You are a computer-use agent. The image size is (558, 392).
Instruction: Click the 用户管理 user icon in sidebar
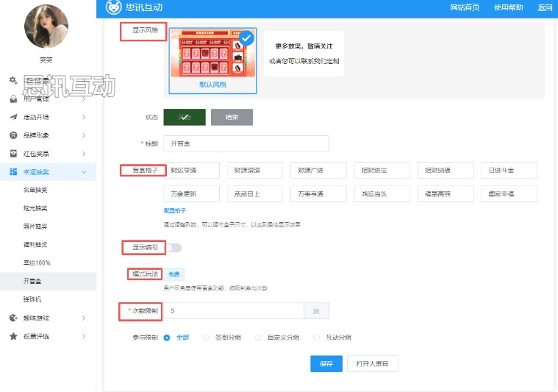click(13, 99)
